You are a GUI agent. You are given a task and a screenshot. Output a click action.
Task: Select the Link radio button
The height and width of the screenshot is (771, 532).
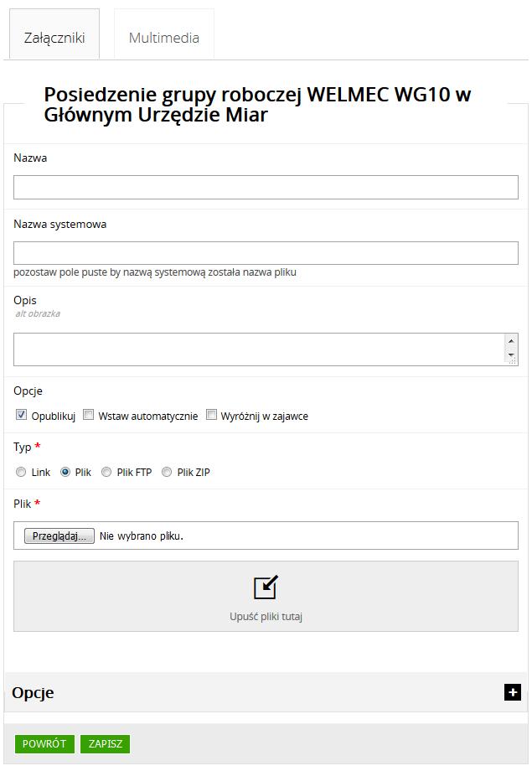tap(21, 472)
